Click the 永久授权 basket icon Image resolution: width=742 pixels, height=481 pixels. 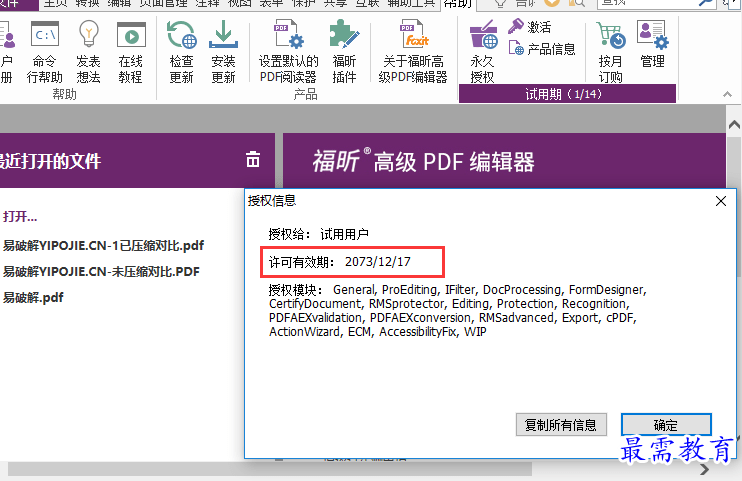coord(483,35)
